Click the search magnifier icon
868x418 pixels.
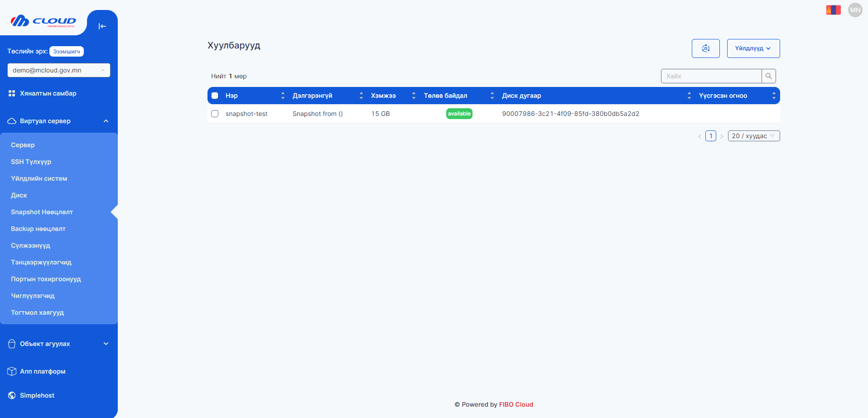pyautogui.click(x=768, y=76)
